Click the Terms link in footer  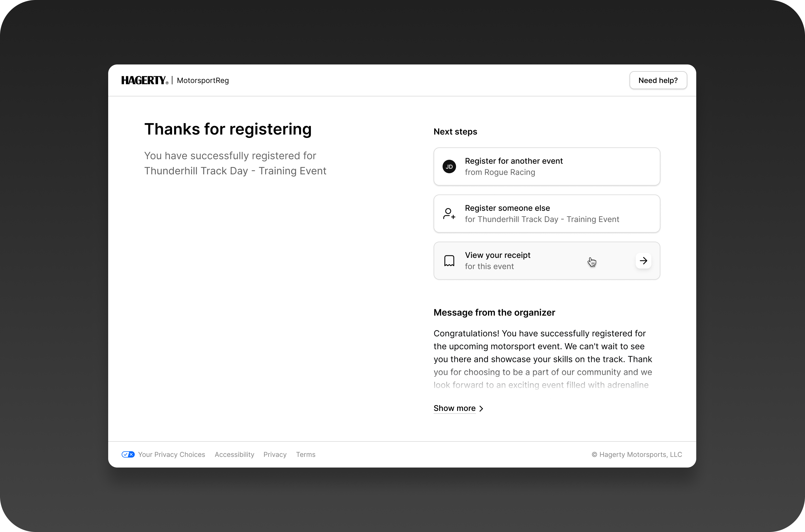306,454
